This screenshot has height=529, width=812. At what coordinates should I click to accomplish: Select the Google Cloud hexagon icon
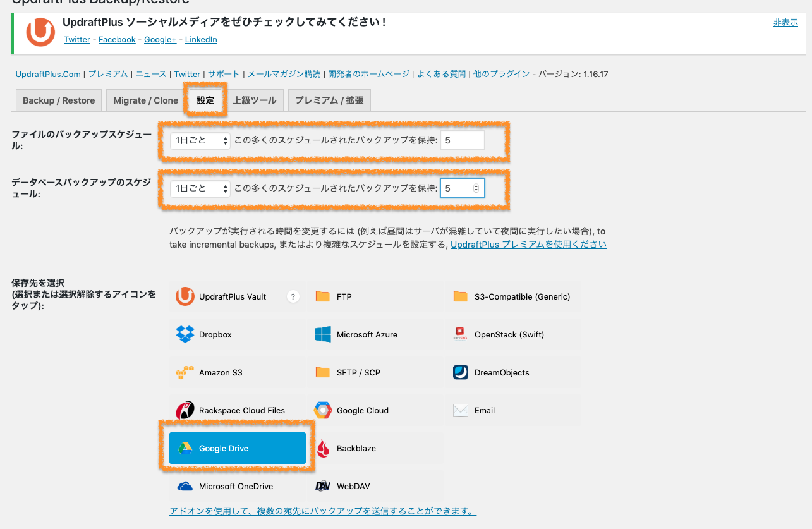point(323,410)
